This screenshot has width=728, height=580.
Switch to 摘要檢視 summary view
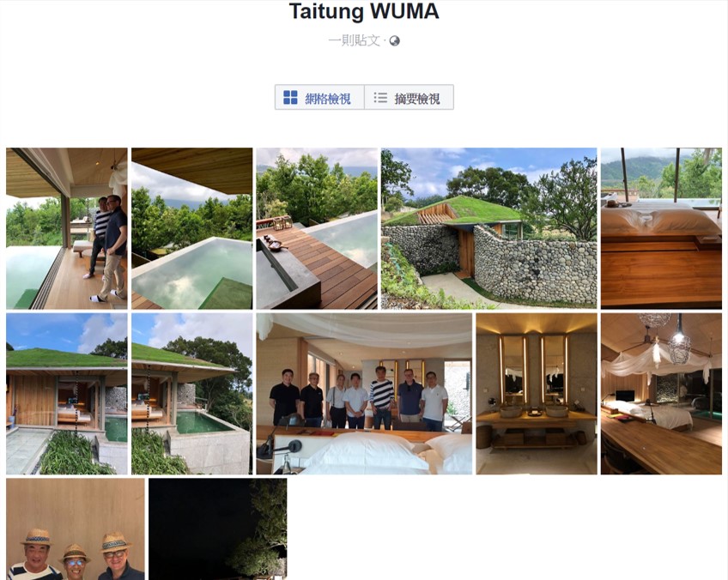coord(409,98)
